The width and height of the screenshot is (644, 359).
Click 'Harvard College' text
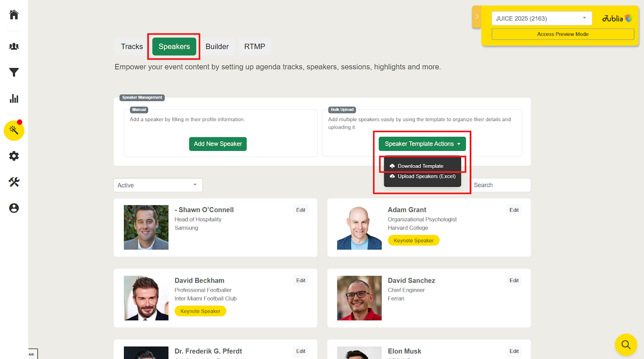[408, 228]
